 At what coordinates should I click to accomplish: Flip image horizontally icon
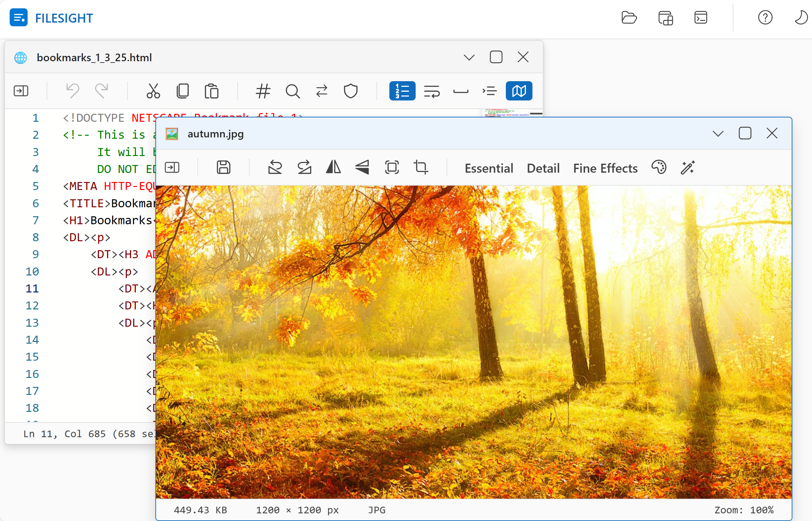[x=333, y=167]
